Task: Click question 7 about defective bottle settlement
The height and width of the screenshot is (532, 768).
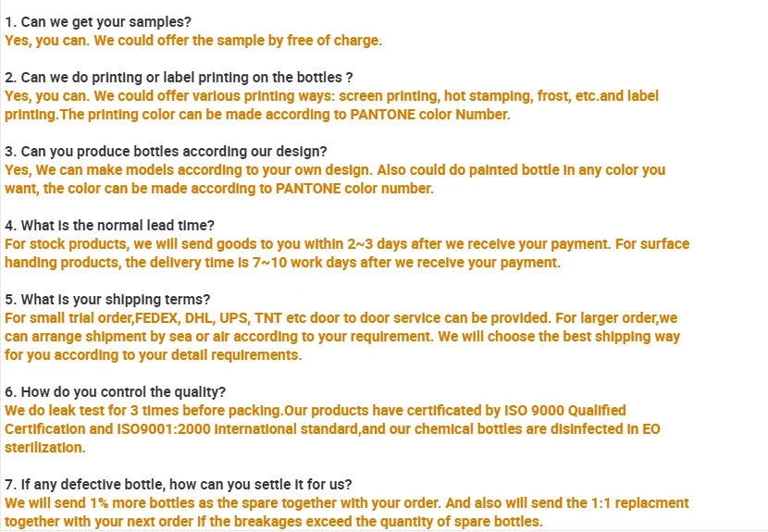Action: pos(178,485)
